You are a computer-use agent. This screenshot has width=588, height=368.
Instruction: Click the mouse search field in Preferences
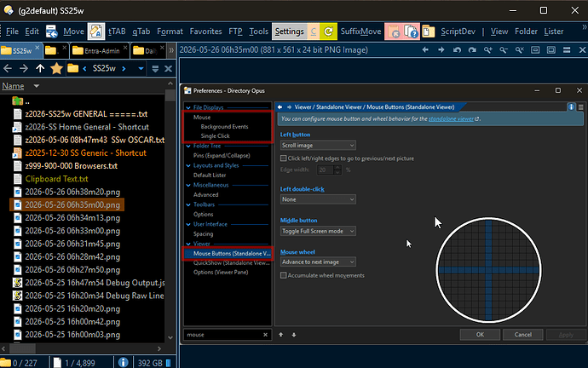click(223, 335)
